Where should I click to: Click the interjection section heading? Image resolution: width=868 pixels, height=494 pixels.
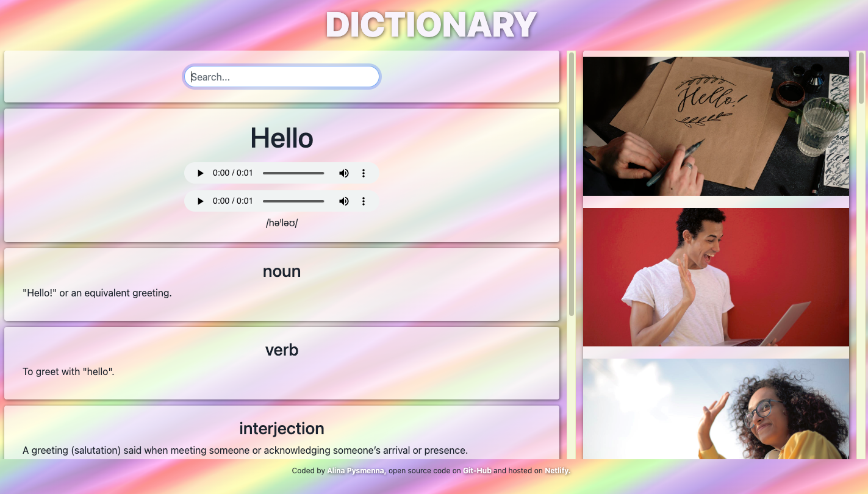click(282, 429)
